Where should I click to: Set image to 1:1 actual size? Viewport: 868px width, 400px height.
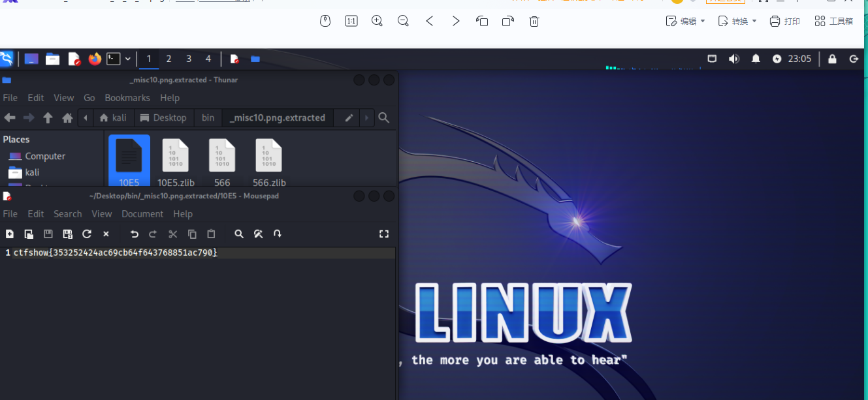(x=351, y=21)
